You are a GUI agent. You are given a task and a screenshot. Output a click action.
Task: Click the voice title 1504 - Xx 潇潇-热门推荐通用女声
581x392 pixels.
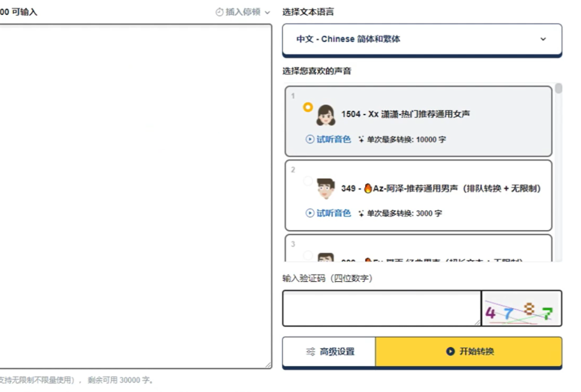click(x=406, y=114)
